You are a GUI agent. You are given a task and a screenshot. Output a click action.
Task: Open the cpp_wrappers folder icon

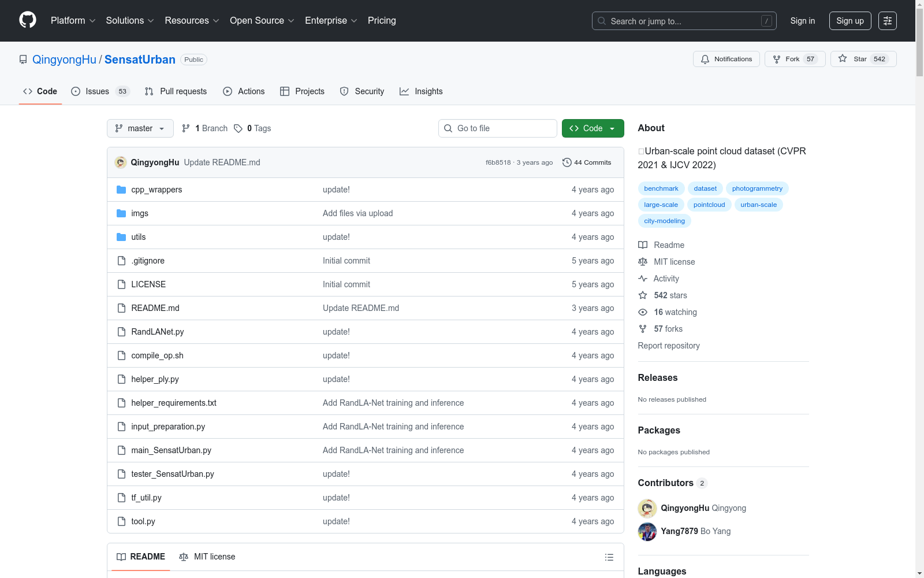click(121, 190)
